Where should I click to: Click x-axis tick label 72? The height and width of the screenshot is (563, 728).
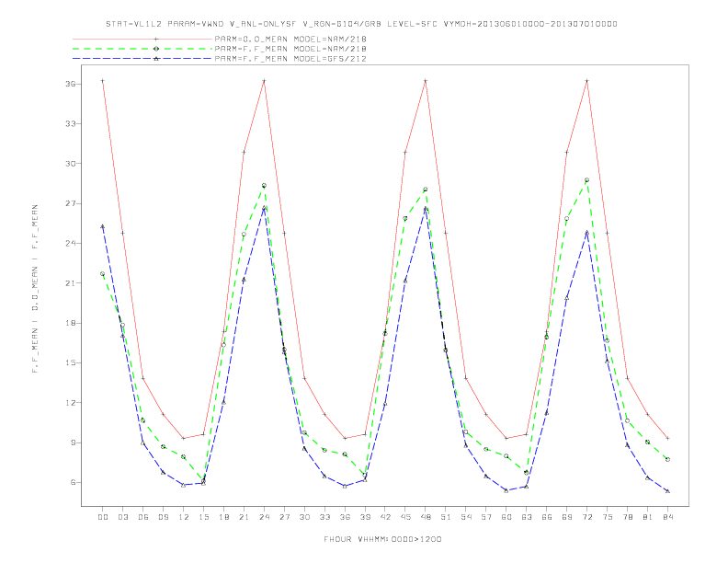tap(587, 517)
